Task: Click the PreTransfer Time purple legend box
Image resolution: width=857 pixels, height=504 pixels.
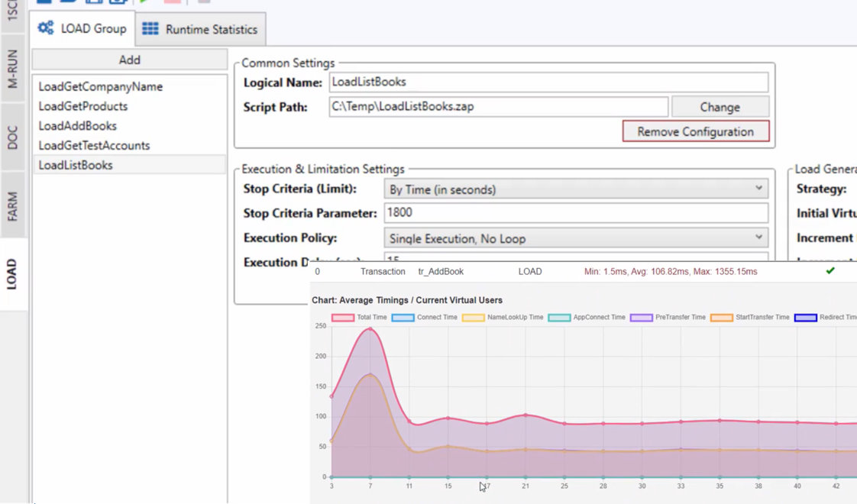Action: (x=642, y=317)
